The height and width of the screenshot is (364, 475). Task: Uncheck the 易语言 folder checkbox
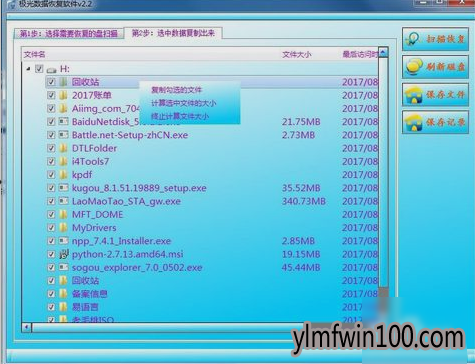coord(51,307)
